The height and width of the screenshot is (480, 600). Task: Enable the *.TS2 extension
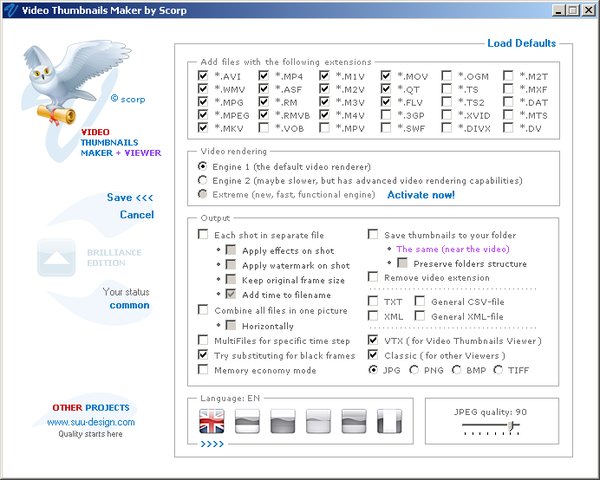pyautogui.click(x=447, y=101)
